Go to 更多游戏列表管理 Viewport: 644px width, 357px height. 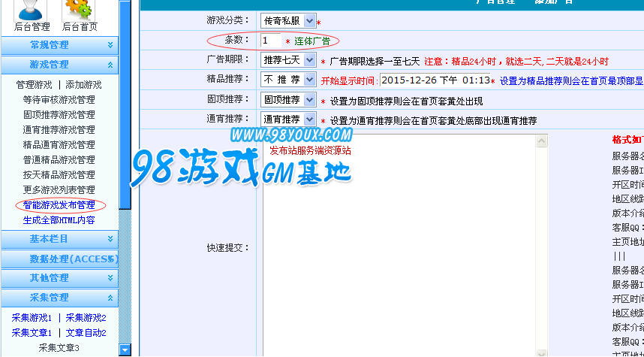pyautogui.click(x=59, y=190)
